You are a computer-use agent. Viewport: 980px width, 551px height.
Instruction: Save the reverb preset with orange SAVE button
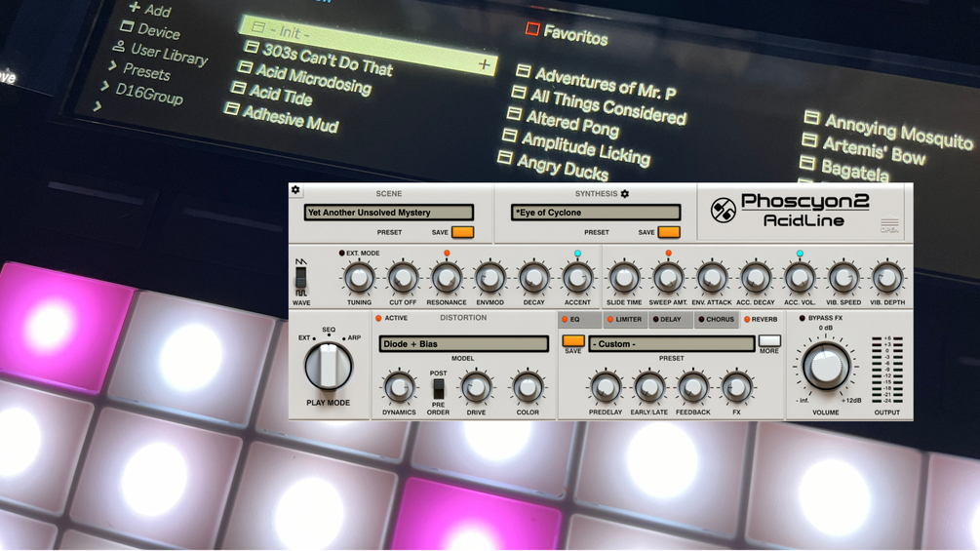[x=573, y=341]
